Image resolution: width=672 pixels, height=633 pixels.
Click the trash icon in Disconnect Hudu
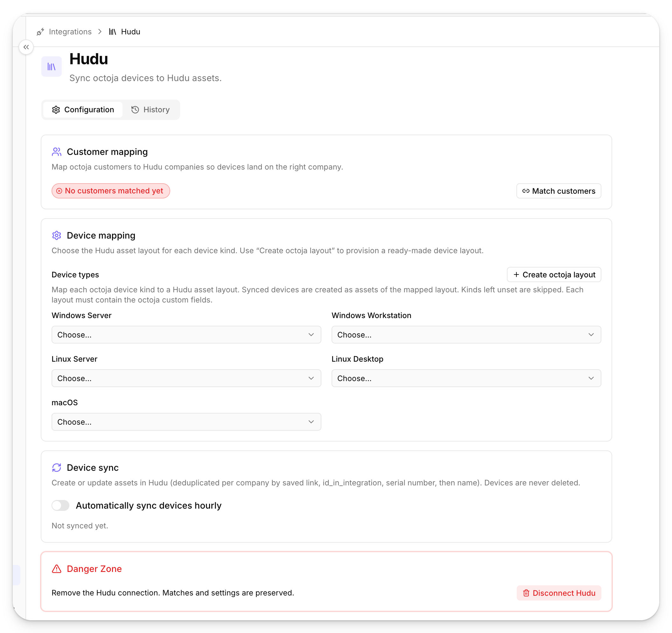pyautogui.click(x=526, y=593)
